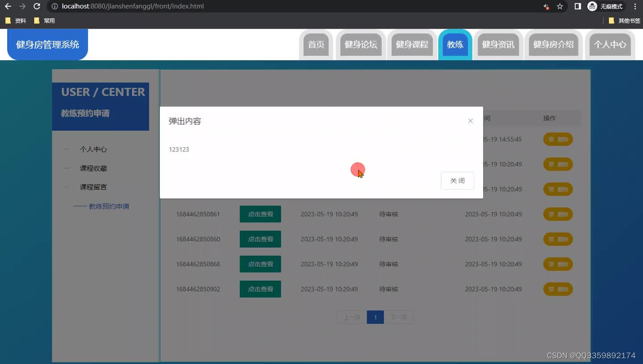The height and width of the screenshot is (364, 643).
Task: Bookmark the page with the star icon
Action: point(560,6)
